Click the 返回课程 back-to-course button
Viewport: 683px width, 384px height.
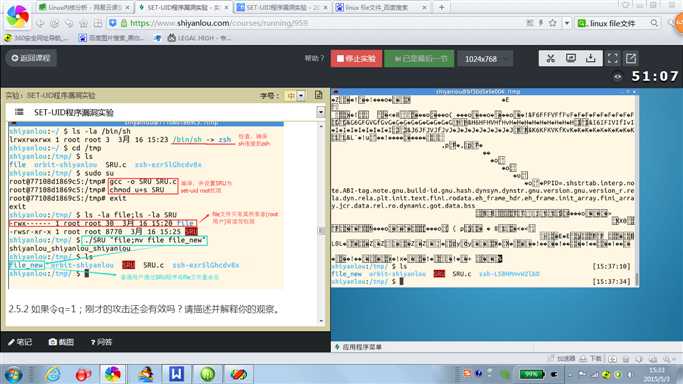(30, 58)
